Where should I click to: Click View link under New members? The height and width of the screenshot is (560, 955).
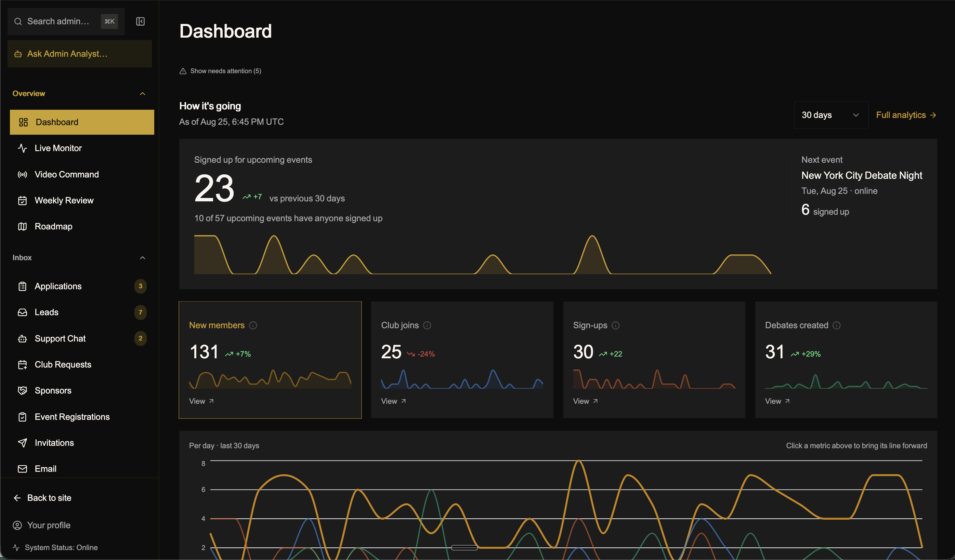point(201,401)
